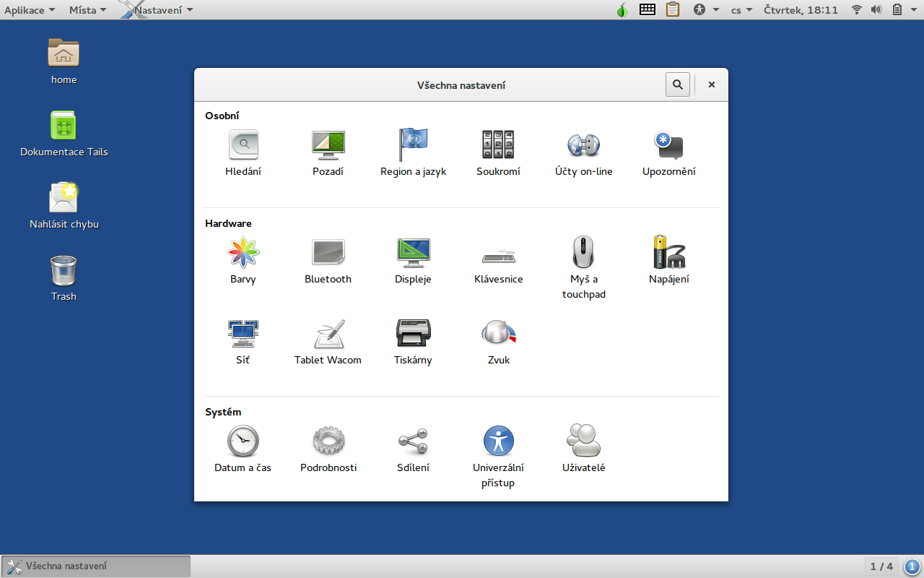Open the Upozornění notifications panel
924x578 pixels.
pyautogui.click(x=669, y=153)
